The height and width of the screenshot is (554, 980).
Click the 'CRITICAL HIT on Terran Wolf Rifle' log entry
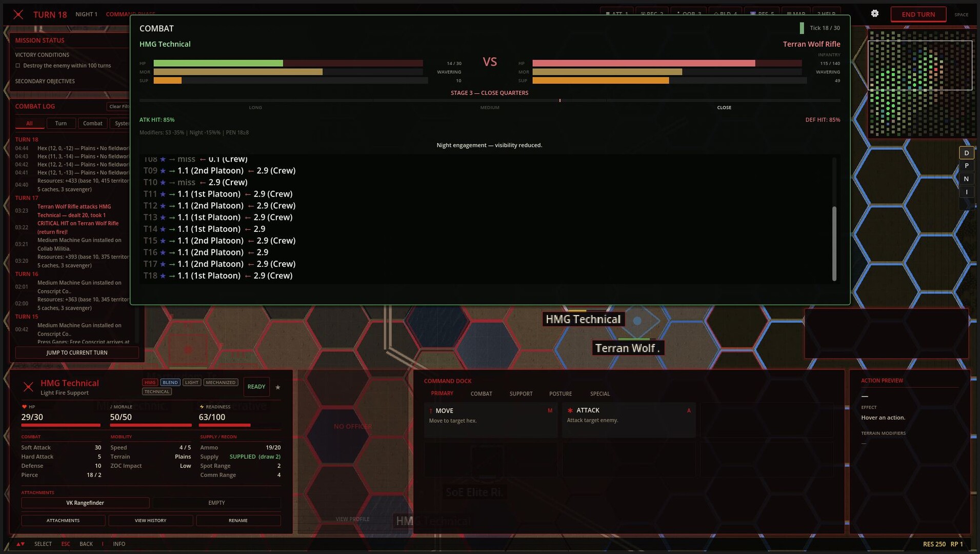pyautogui.click(x=78, y=228)
